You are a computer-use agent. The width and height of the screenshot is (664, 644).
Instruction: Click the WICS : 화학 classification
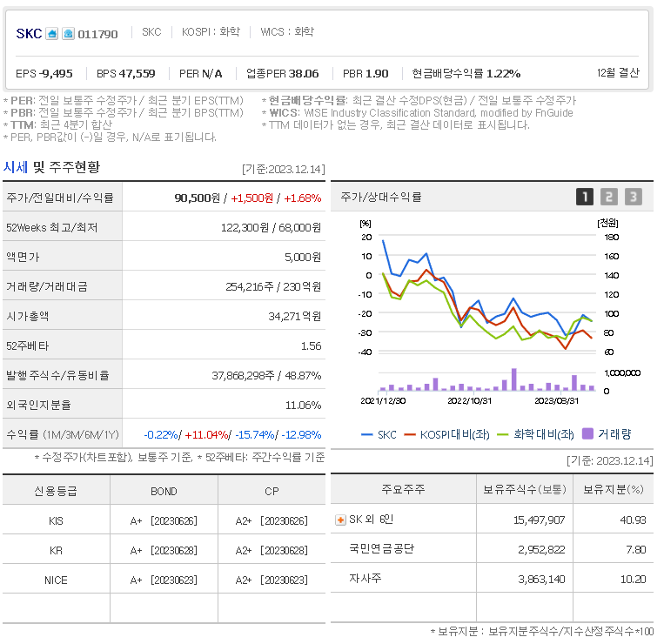(x=287, y=31)
